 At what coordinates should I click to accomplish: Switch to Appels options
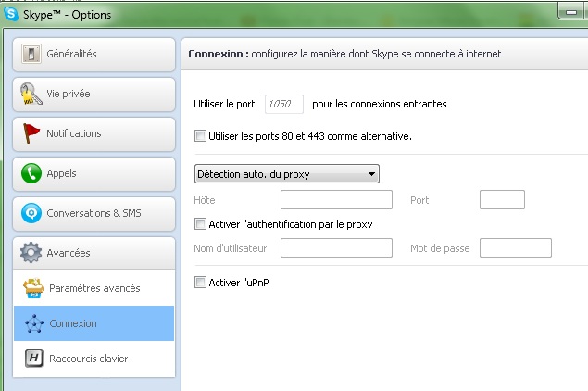click(94, 174)
